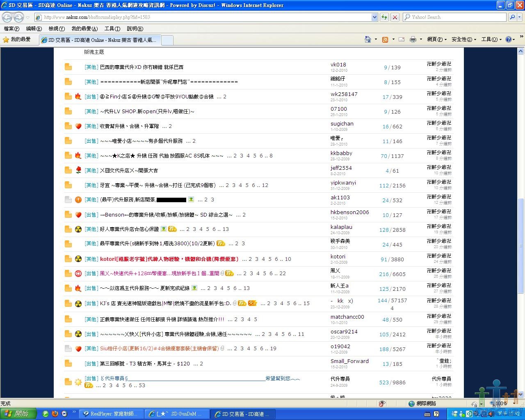Open the 安全性(S) dropdown menu
The width and height of the screenshot is (525, 420).
coord(463,39)
